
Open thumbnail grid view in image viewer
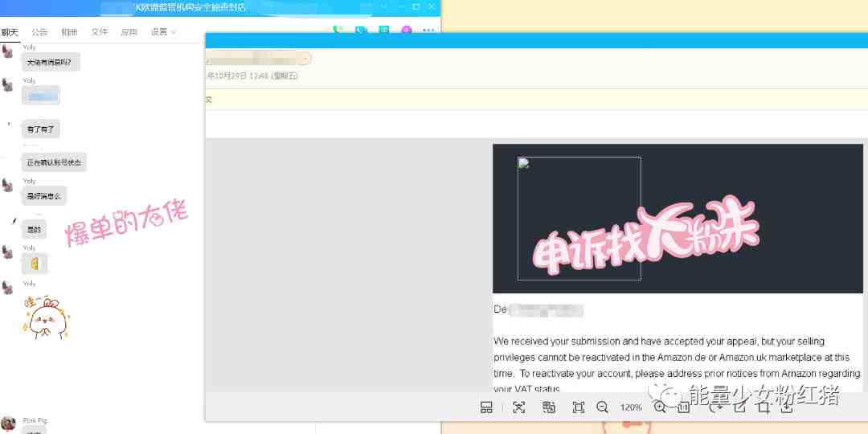coord(486,408)
